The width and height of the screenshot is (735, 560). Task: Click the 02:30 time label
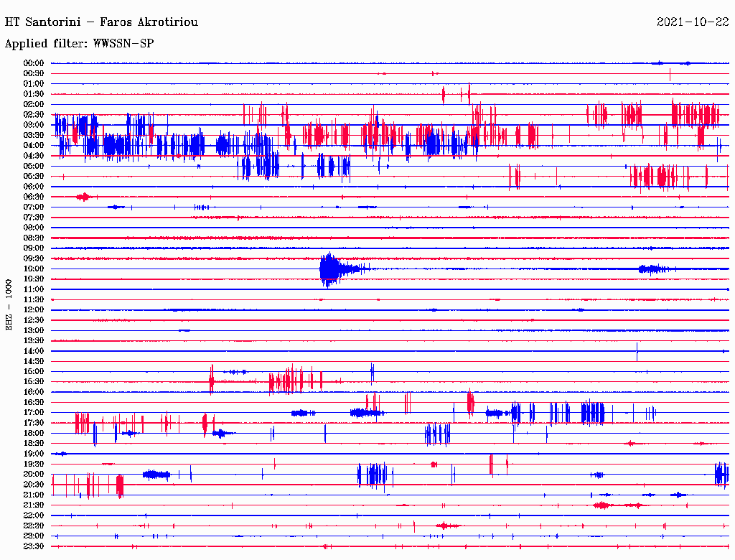click(x=34, y=115)
